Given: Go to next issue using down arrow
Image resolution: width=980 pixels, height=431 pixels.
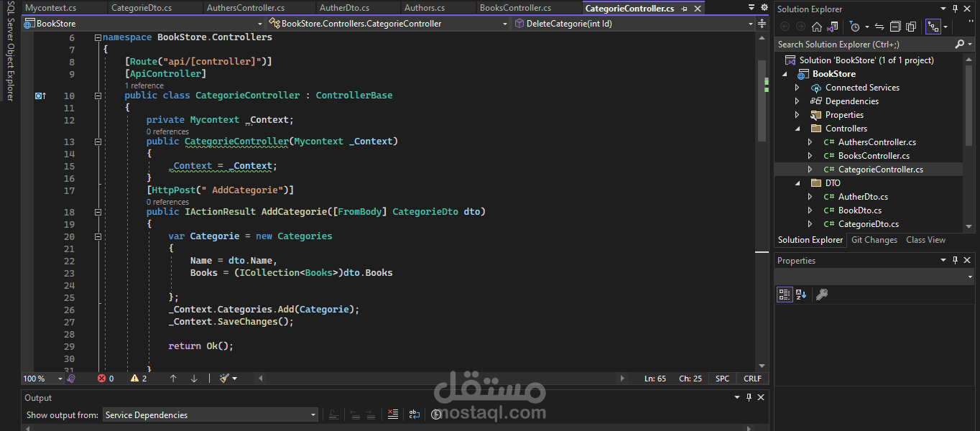Looking at the screenshot, I should tap(194, 379).
